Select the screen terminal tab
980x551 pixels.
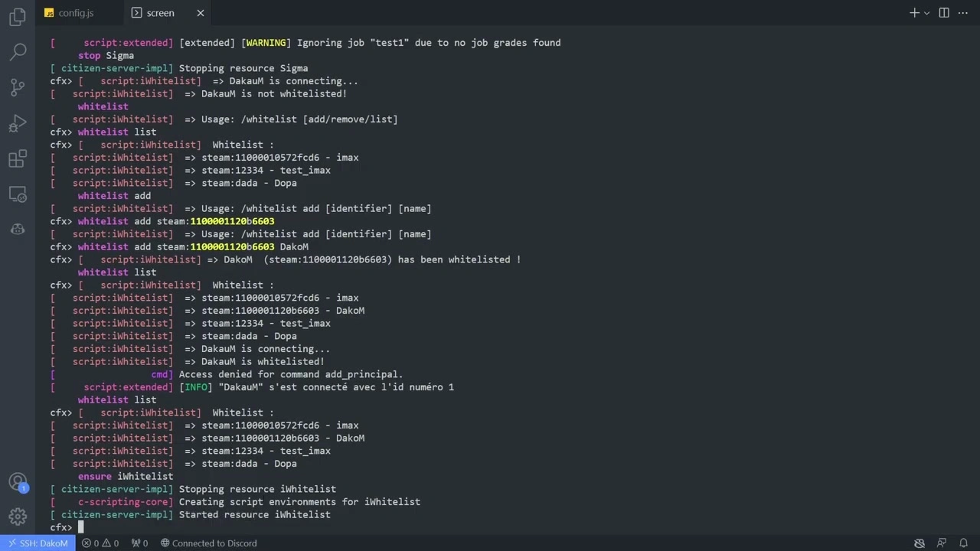(160, 13)
